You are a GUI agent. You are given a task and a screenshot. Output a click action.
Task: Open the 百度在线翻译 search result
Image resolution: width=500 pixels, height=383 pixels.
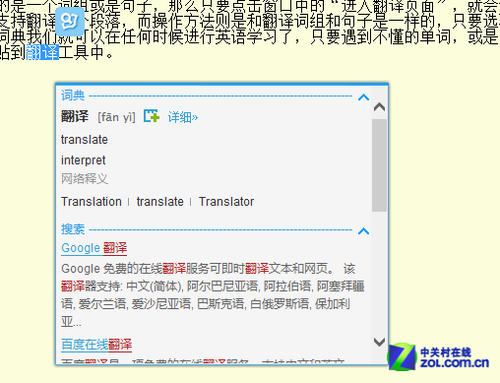[x=97, y=345]
